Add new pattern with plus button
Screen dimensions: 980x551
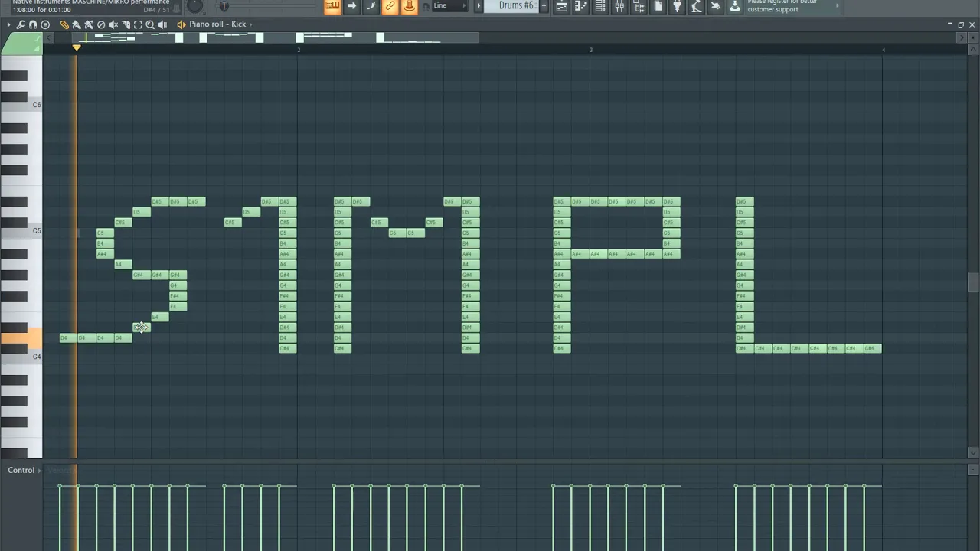[x=544, y=6]
